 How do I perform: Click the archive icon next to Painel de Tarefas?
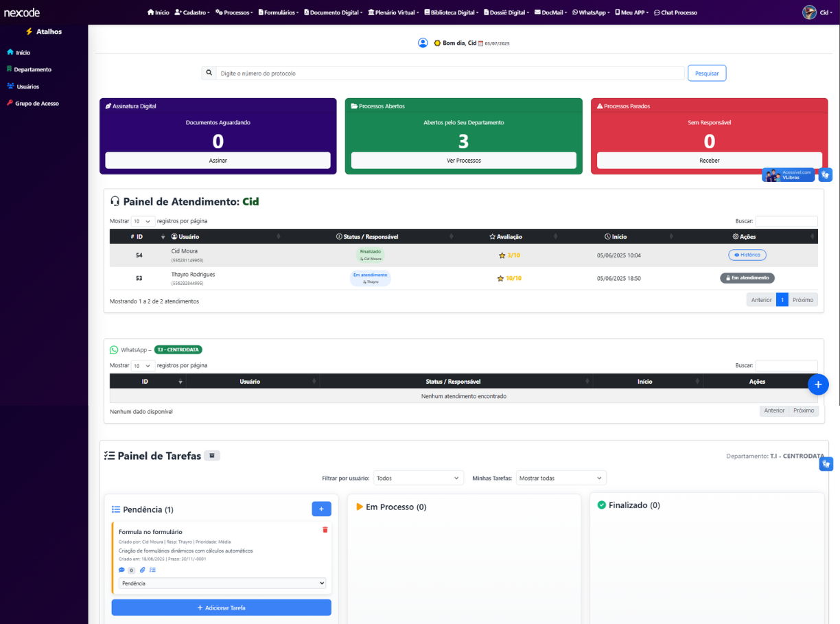[211, 455]
